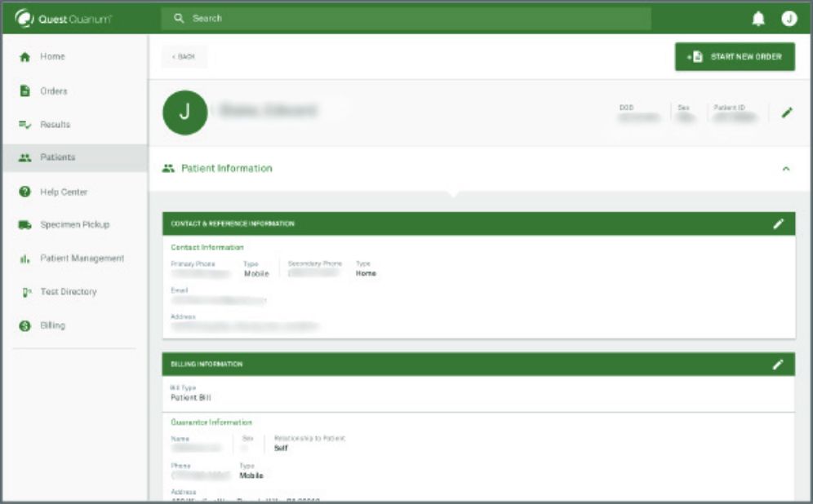Open Orders from the left navigation

[x=54, y=91]
